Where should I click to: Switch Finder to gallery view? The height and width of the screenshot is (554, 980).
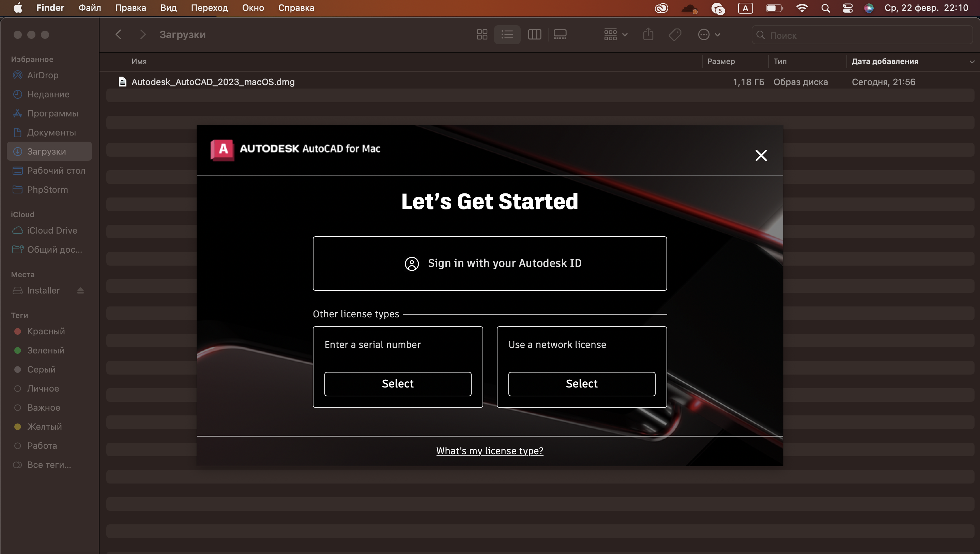pyautogui.click(x=560, y=35)
